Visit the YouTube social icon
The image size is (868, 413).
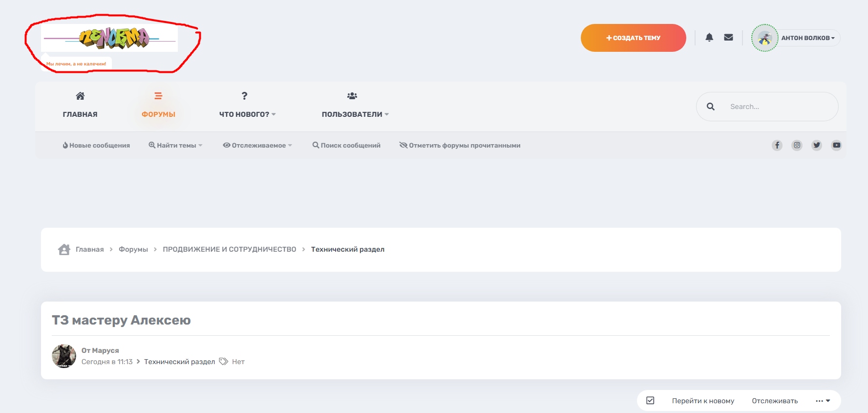[x=837, y=145]
